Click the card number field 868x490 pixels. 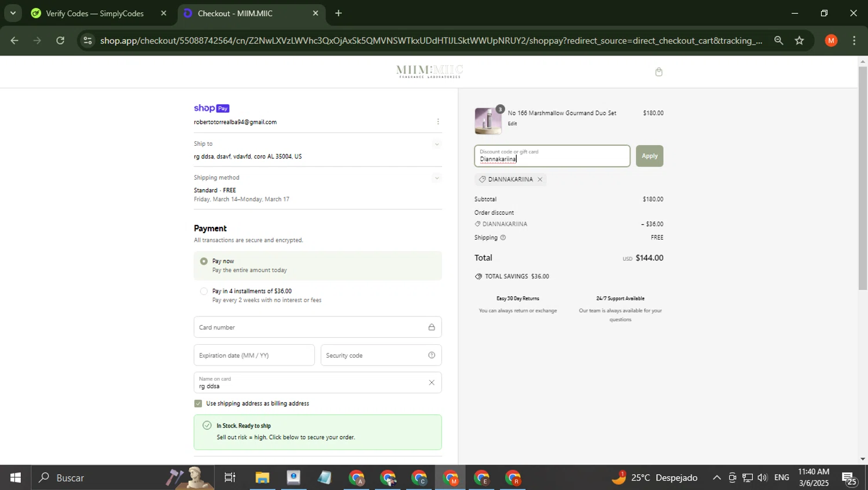pyautogui.click(x=318, y=327)
